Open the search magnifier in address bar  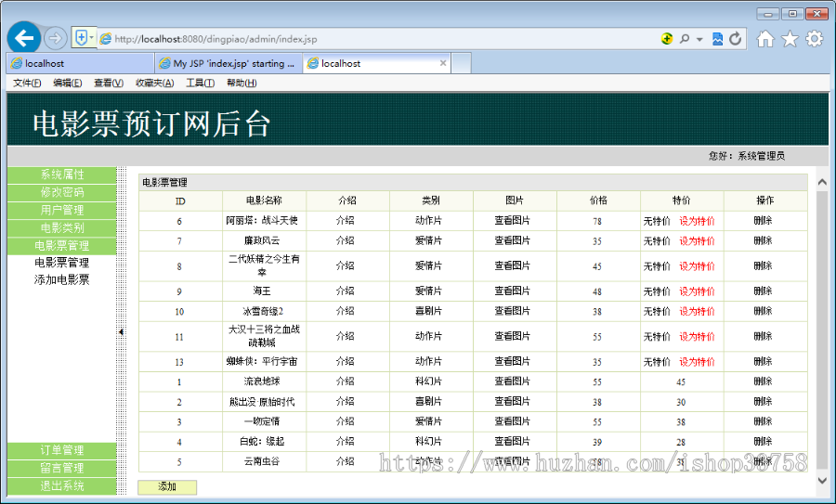684,38
